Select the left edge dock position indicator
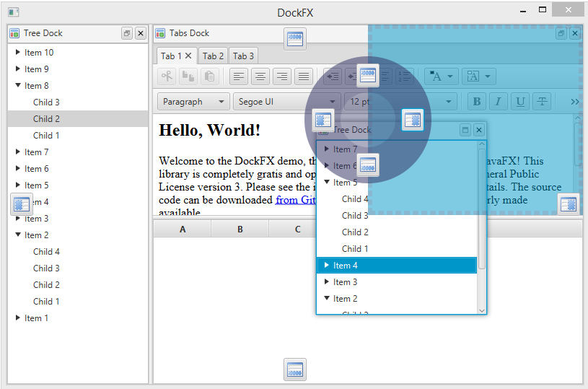The width and height of the screenshot is (588, 389). point(22,204)
